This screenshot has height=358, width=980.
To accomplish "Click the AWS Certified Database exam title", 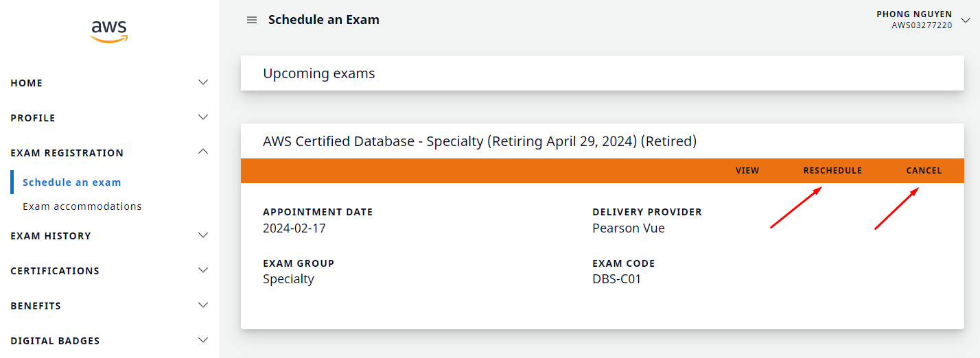I will pyautogui.click(x=480, y=141).
